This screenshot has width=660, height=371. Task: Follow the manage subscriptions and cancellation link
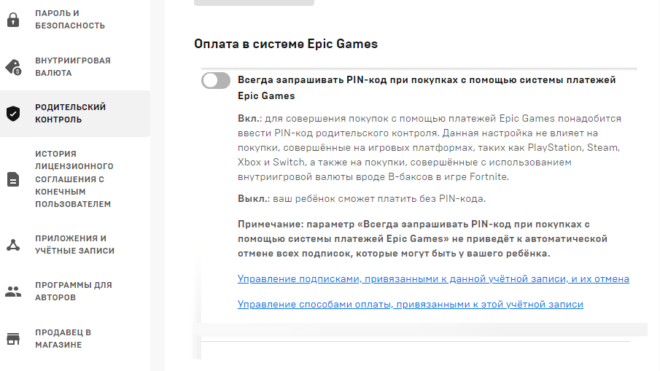click(433, 279)
